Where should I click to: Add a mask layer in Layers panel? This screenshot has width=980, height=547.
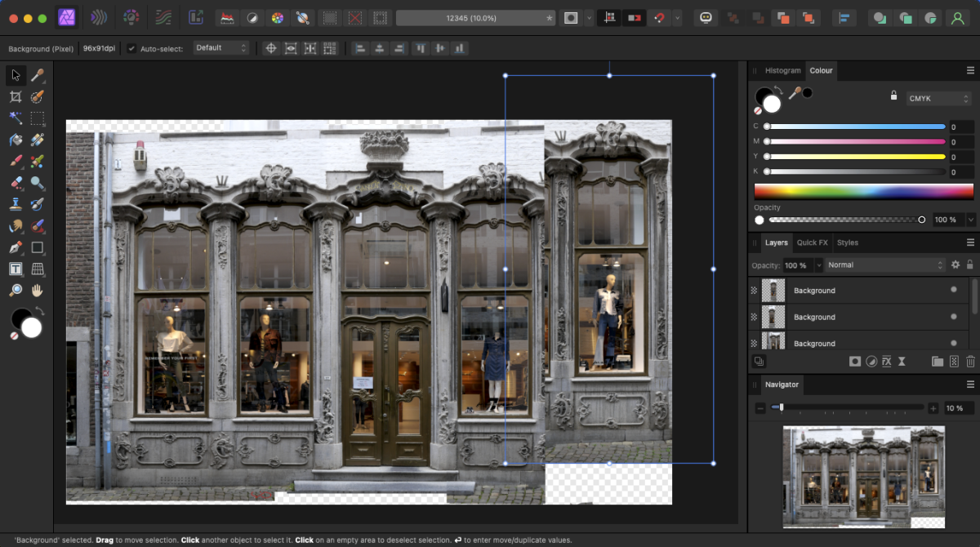click(855, 361)
